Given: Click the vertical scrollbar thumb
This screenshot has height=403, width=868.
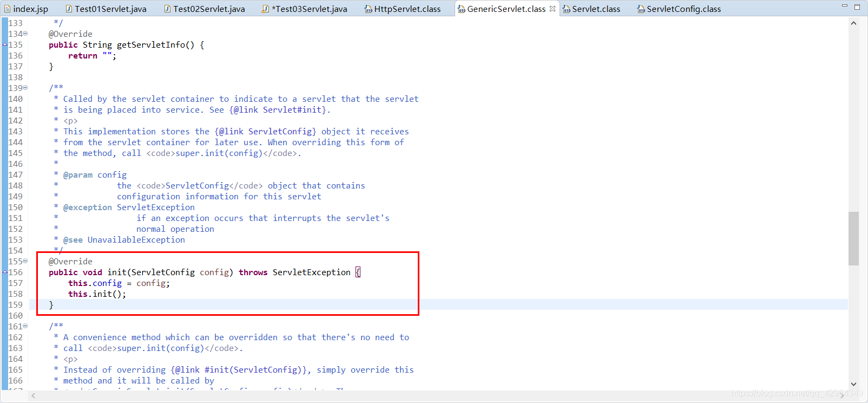Looking at the screenshot, I should [854, 238].
